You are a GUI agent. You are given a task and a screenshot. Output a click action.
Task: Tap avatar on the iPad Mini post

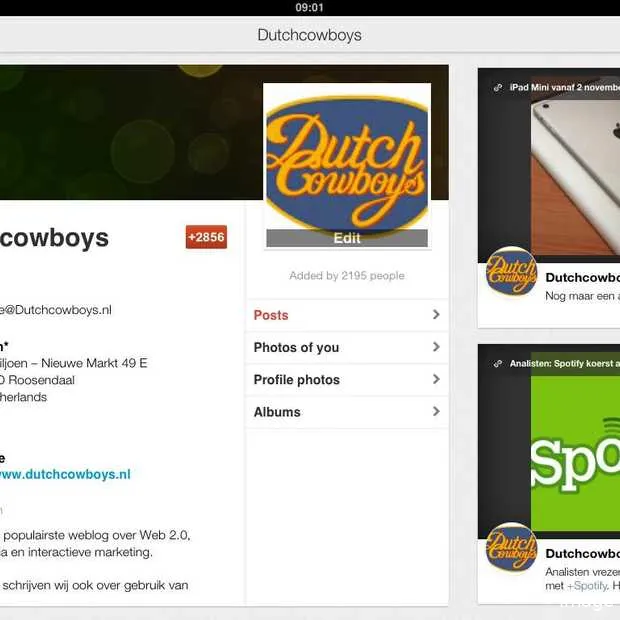tap(511, 271)
